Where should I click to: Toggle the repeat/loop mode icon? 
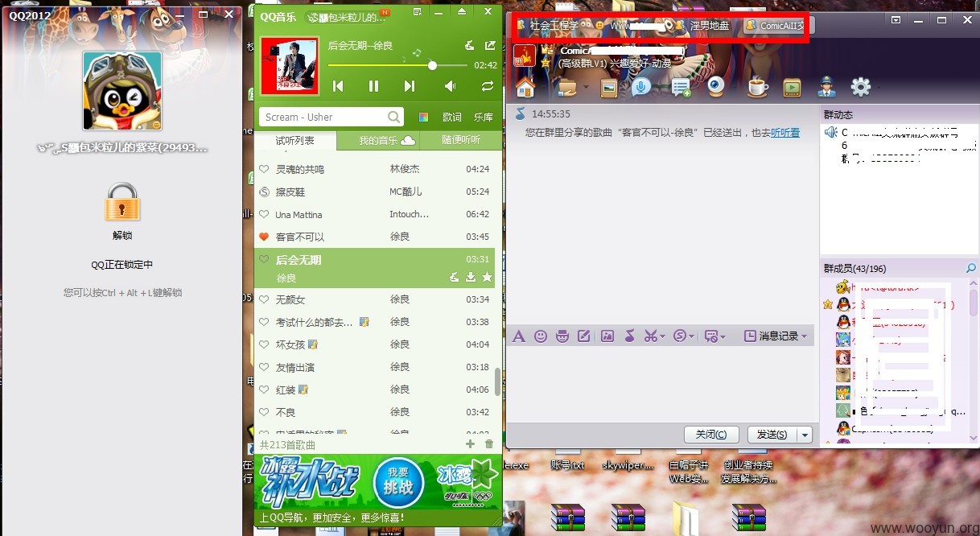tap(488, 86)
